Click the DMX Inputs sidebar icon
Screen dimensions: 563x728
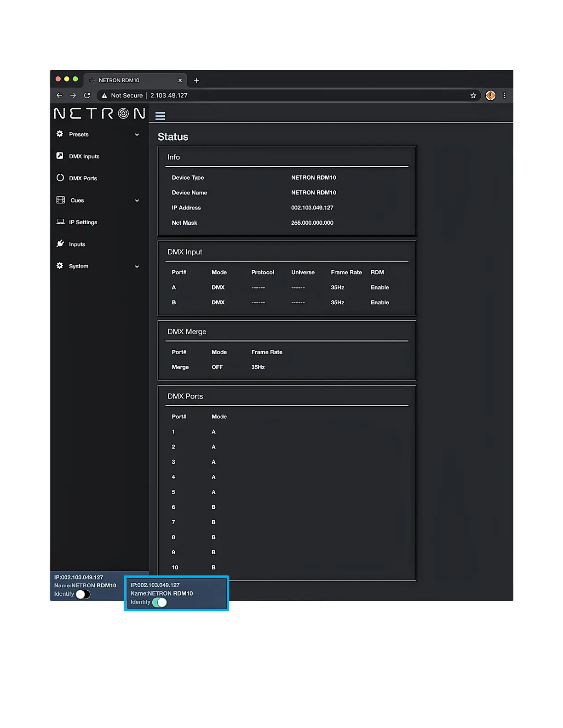coord(60,156)
